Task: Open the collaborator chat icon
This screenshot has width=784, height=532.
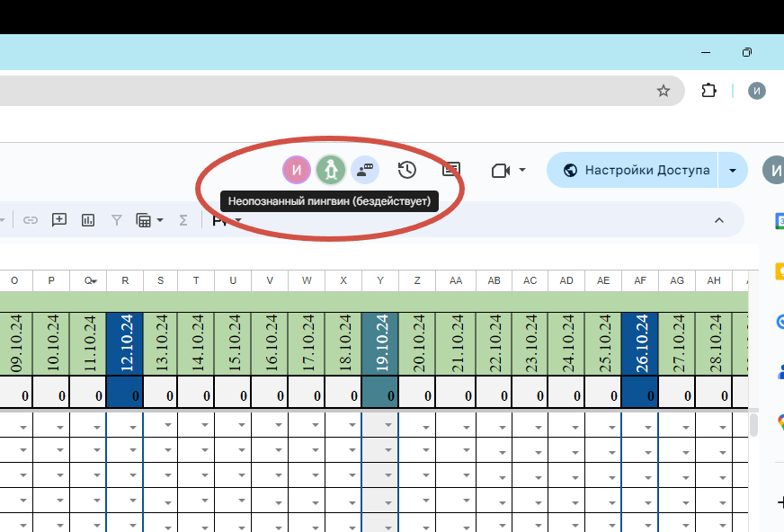Action: coord(365,170)
